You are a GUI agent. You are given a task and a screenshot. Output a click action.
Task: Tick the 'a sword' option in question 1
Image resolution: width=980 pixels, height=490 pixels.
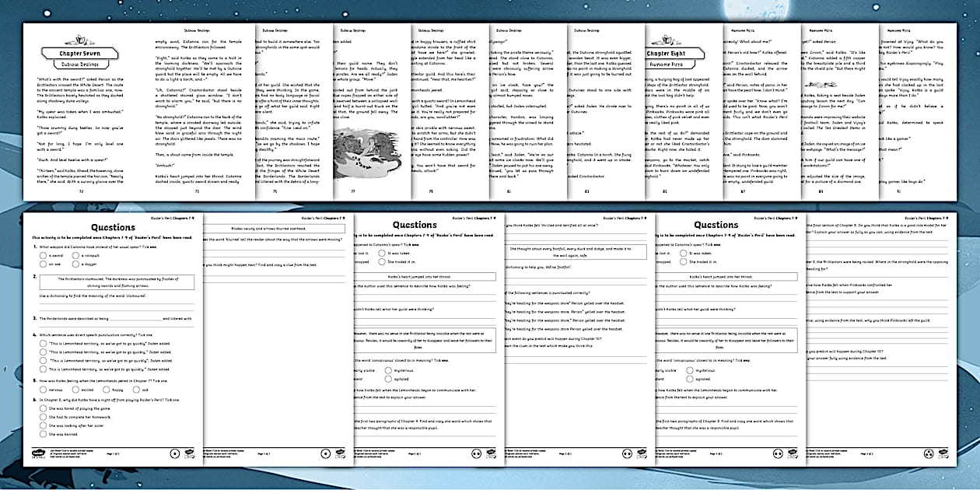[43, 256]
